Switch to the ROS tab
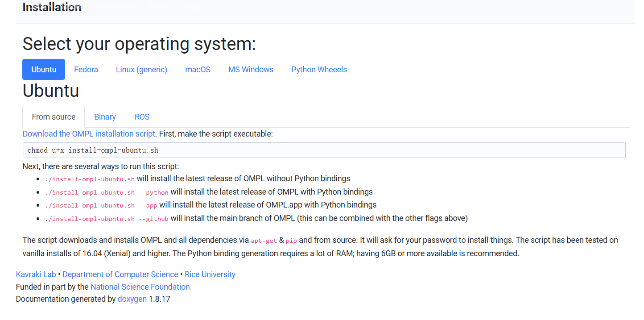The image size is (644, 320). point(142,116)
